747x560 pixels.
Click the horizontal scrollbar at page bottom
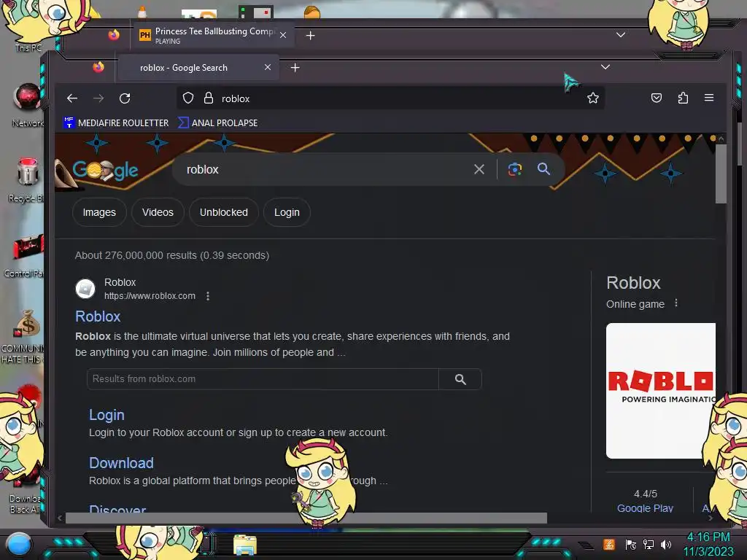click(x=306, y=518)
